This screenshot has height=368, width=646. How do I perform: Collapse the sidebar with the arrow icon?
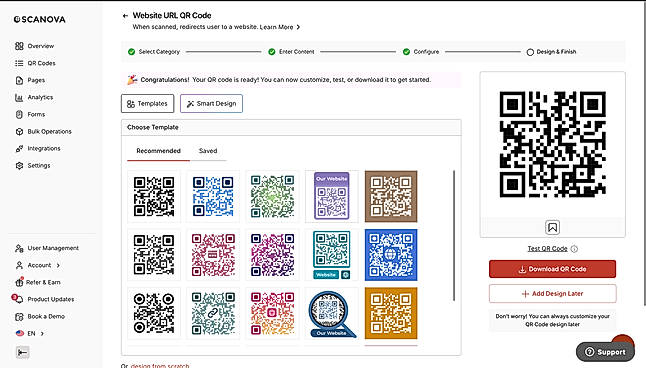pos(22,352)
